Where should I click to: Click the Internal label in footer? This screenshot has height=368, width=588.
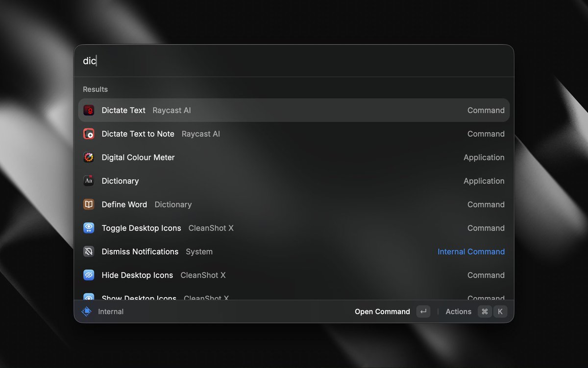[x=111, y=312]
